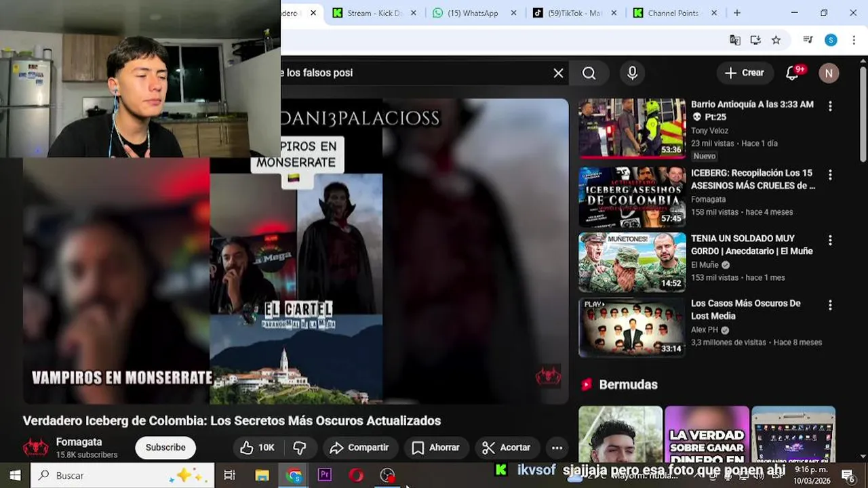Image resolution: width=868 pixels, height=488 pixels.
Task: Open Fomagata channel name link
Action: [x=79, y=442]
